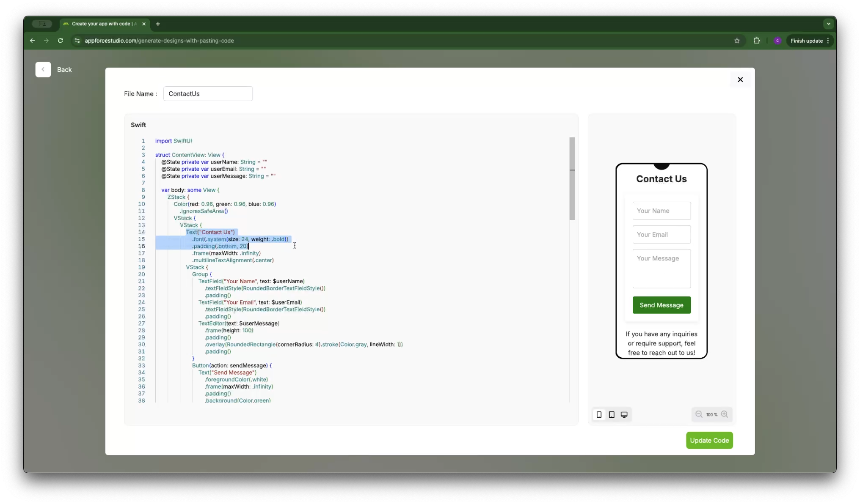Open site information icon in address bar

click(x=77, y=41)
